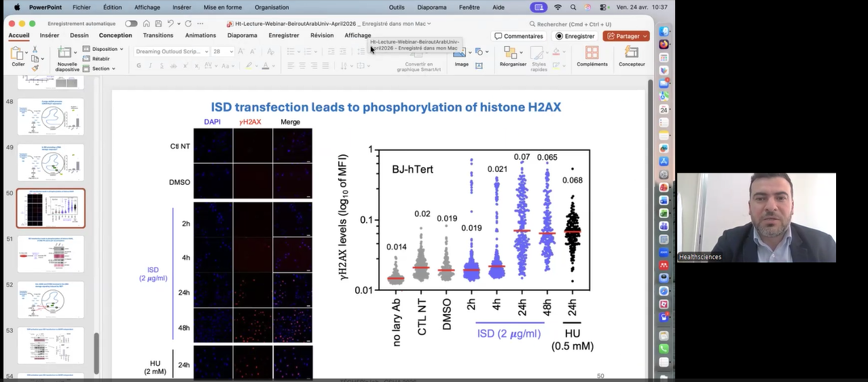Click Styles rapides button
The height and width of the screenshot is (382, 868).
coord(539,58)
